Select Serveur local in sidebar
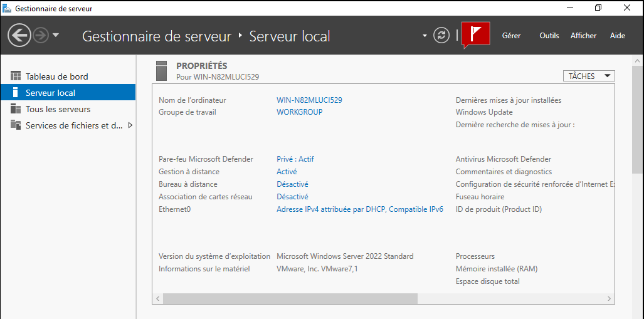The height and width of the screenshot is (319, 644). pos(68,92)
